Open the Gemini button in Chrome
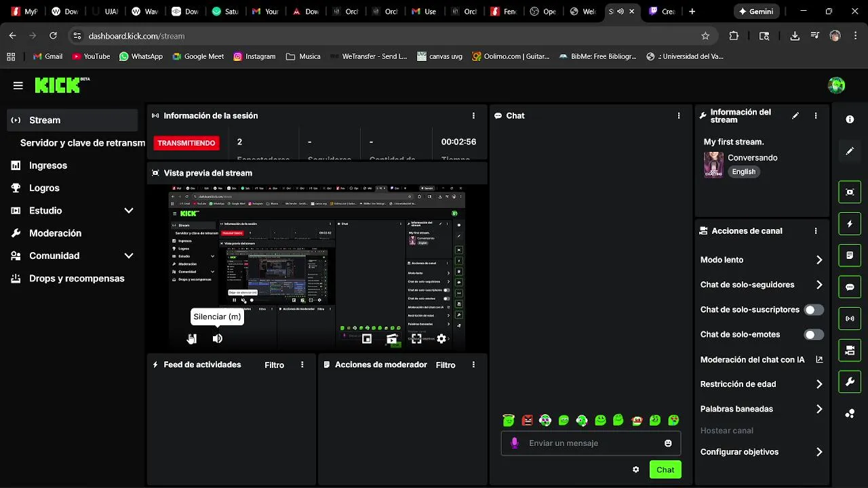Viewport: 868px width, 488px height. click(756, 12)
